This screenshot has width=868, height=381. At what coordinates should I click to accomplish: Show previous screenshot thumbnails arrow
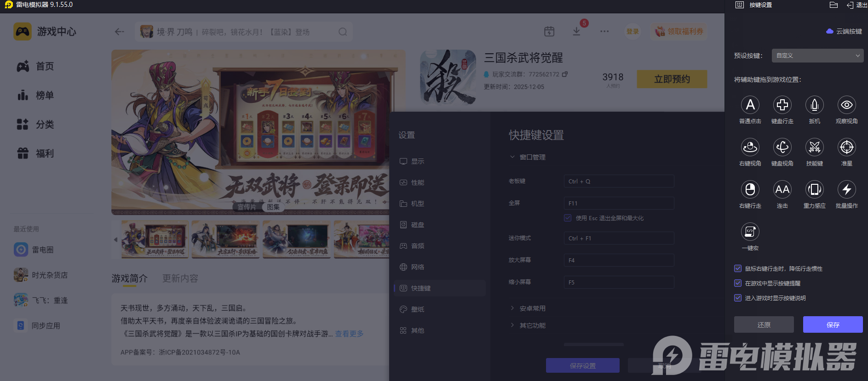tap(115, 239)
